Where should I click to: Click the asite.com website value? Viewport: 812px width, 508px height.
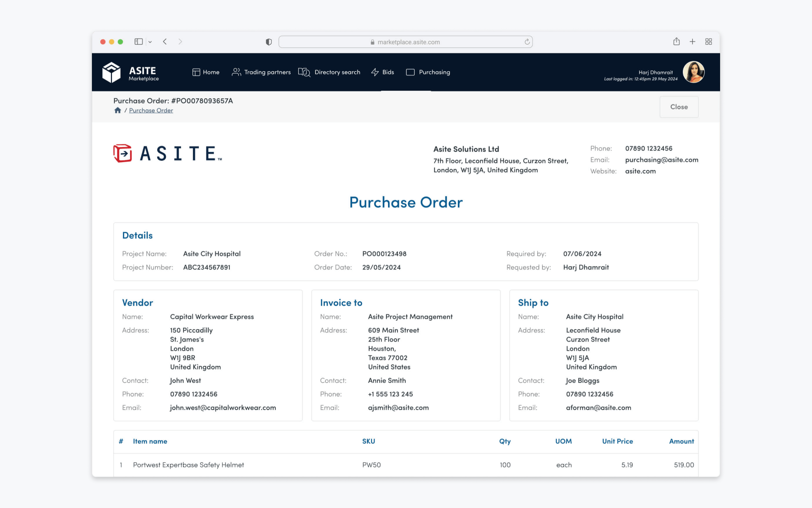point(640,171)
